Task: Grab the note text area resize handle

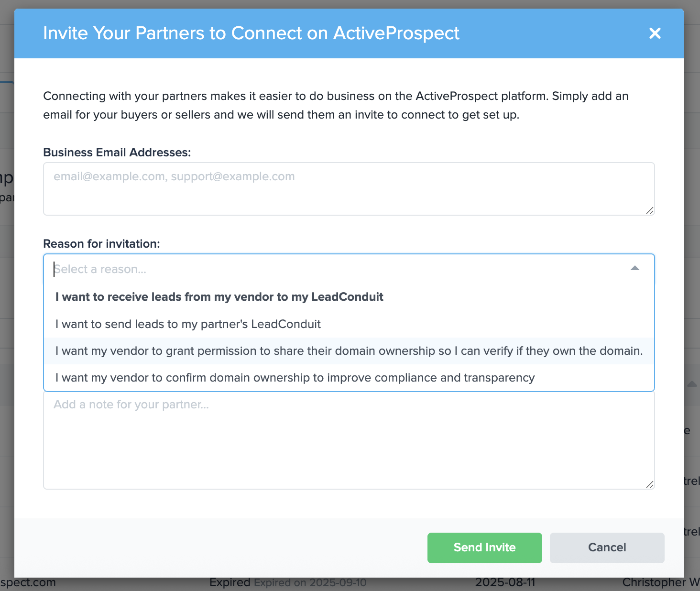Action: click(x=649, y=484)
